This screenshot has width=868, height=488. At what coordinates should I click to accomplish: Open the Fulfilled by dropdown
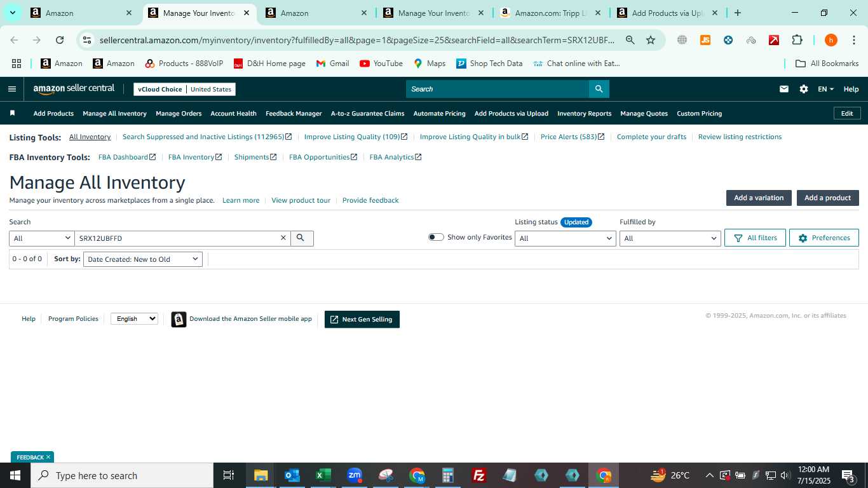(x=670, y=238)
